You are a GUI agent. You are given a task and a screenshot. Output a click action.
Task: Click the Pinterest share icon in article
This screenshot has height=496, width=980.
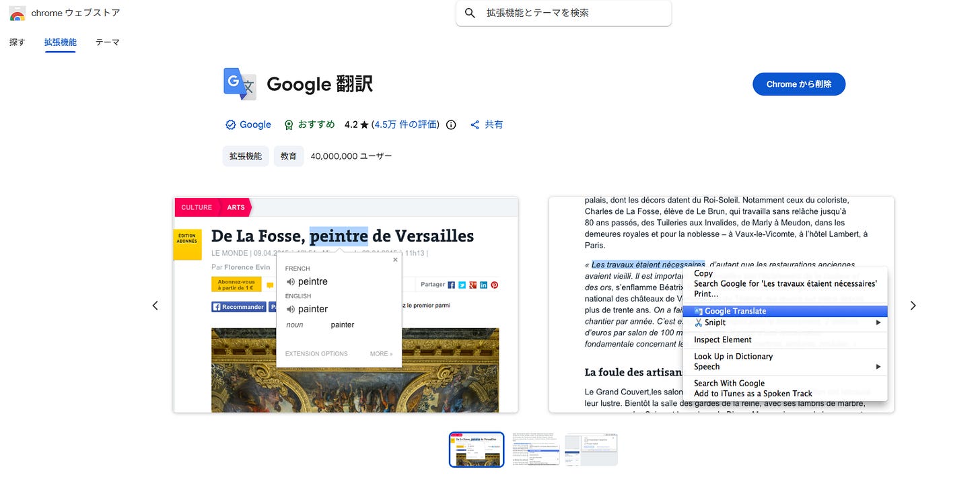click(494, 285)
